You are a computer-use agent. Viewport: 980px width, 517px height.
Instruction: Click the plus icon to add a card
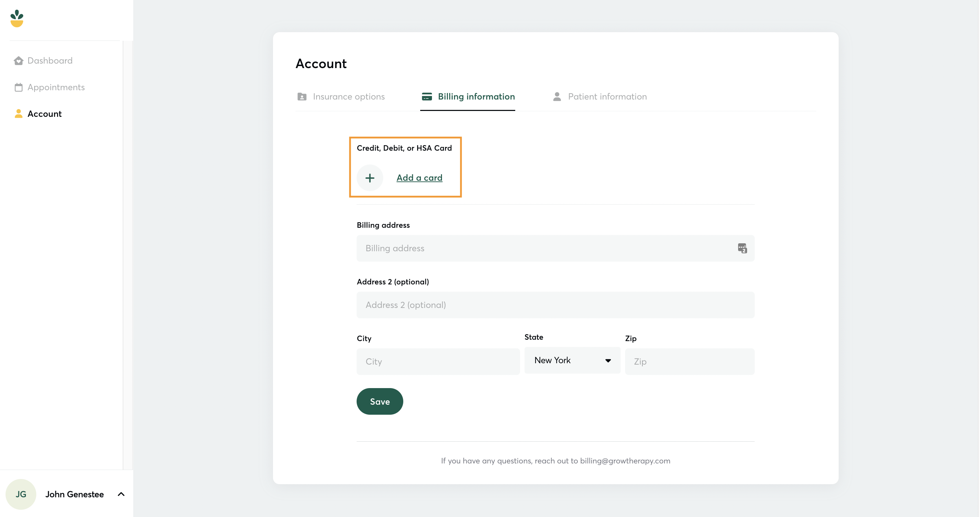point(369,178)
